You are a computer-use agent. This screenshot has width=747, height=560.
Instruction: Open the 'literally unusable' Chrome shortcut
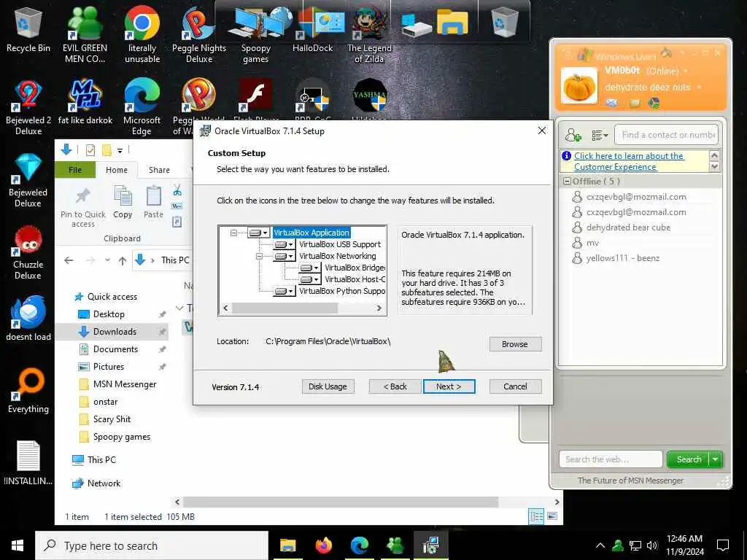[142, 35]
